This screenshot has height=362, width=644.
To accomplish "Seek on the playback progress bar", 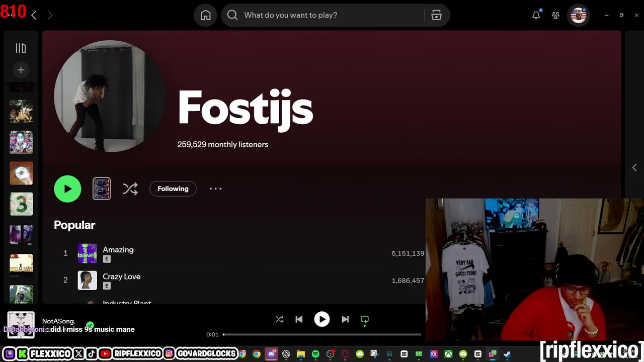I will tap(322, 334).
